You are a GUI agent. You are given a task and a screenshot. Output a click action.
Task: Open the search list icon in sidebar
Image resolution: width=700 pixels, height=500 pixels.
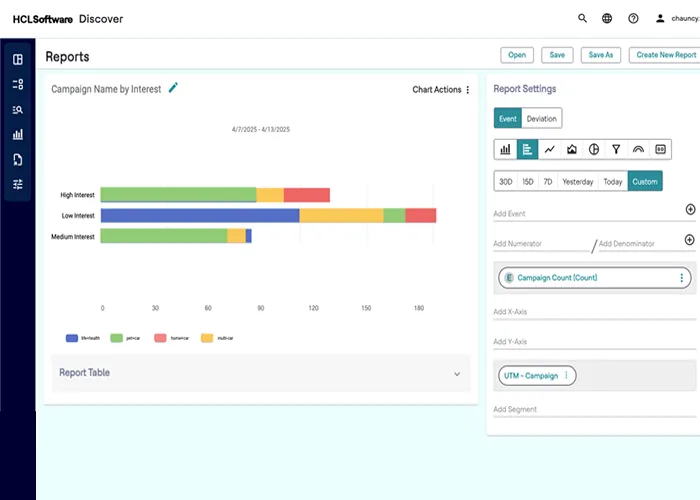click(x=18, y=110)
